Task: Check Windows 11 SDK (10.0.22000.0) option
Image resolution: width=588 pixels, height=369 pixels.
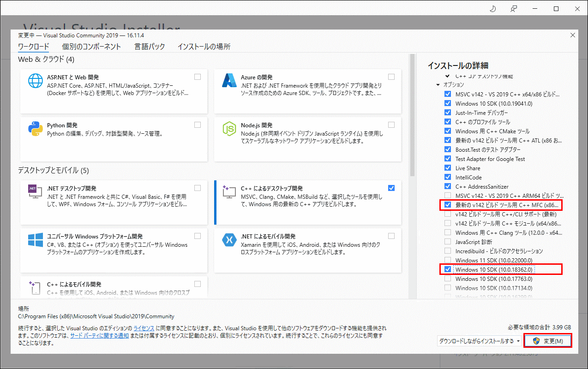Action: coord(447,260)
